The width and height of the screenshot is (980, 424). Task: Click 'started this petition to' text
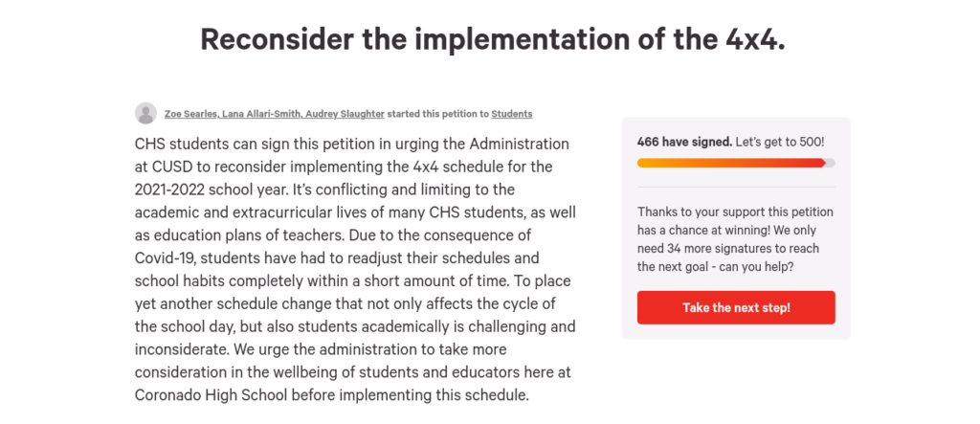tap(438, 114)
